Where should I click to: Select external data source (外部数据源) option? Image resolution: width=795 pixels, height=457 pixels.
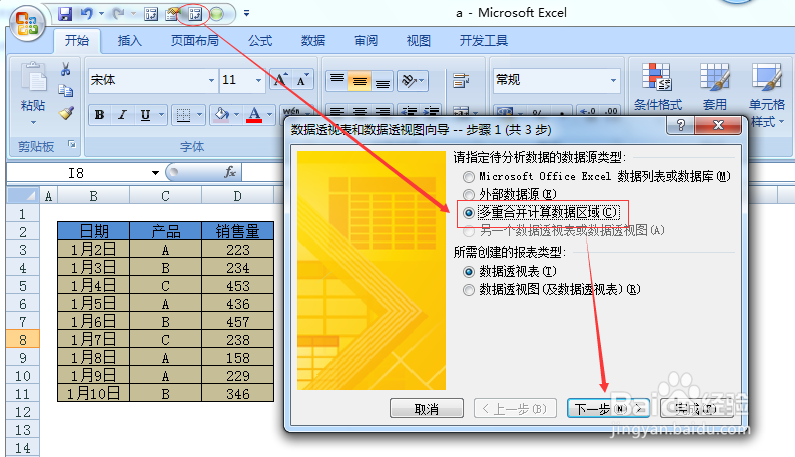point(469,194)
